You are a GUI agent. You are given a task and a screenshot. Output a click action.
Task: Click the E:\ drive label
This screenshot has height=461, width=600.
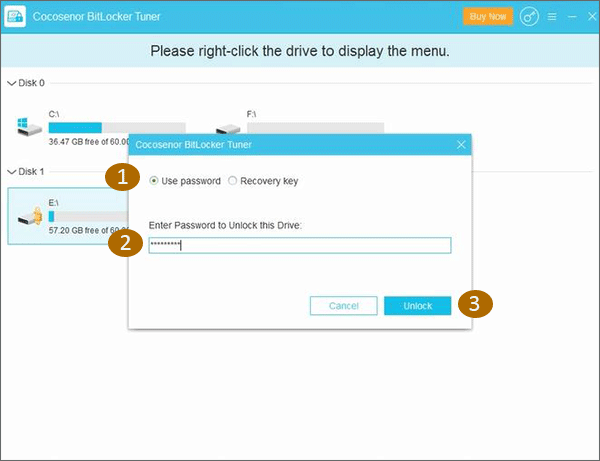(x=54, y=203)
